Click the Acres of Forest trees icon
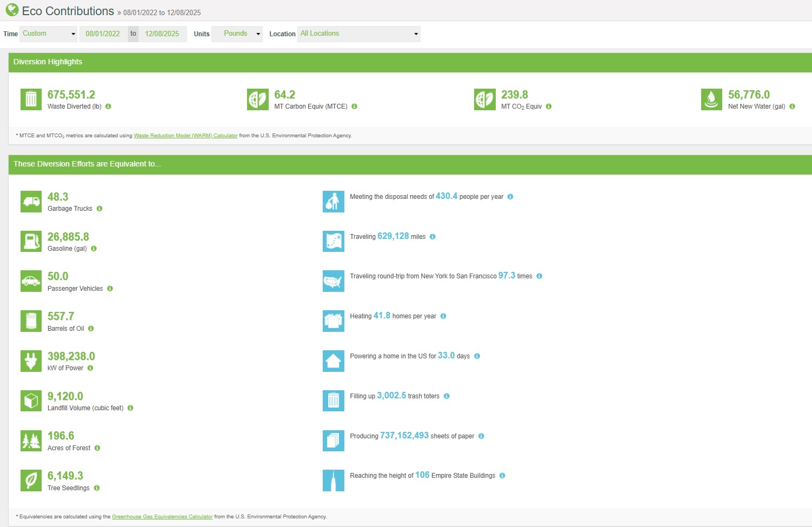Screen dimensions: 812x527 [x=31, y=441]
